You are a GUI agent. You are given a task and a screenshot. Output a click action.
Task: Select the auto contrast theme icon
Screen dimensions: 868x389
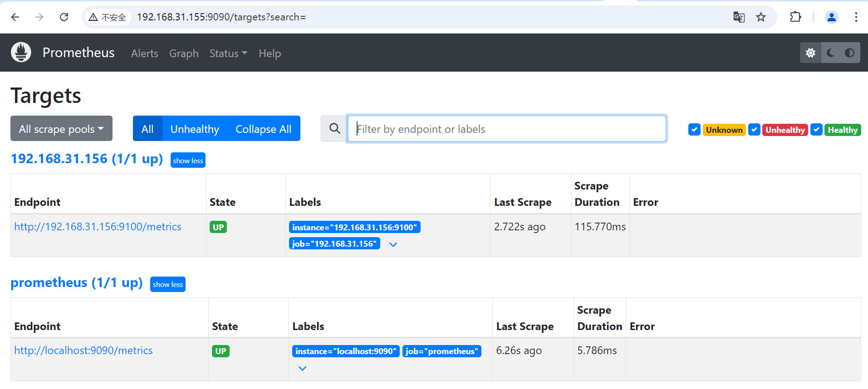point(849,53)
